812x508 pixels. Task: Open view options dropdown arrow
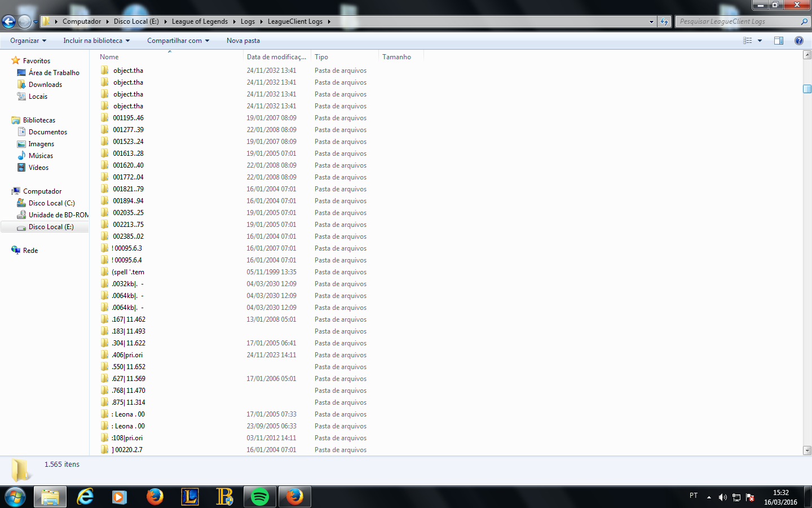760,41
